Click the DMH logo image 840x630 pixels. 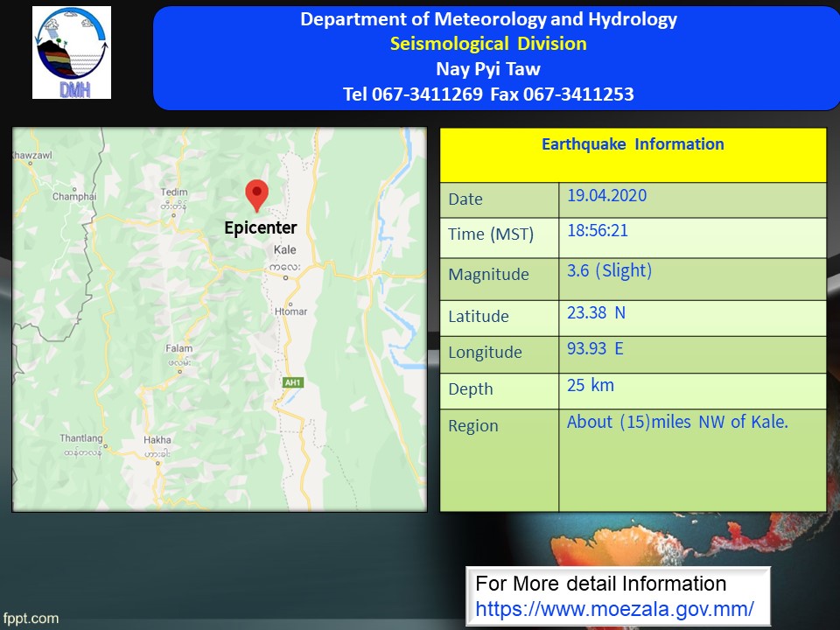[72, 52]
